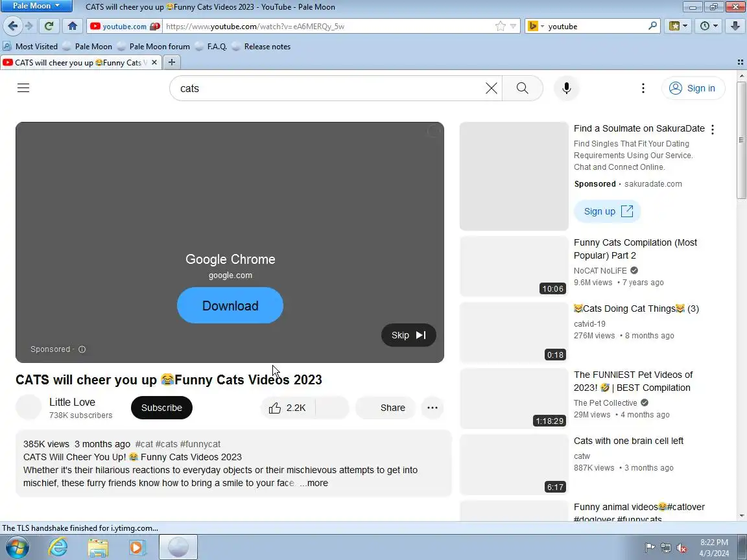The height and width of the screenshot is (560, 747).
Task: Open a new browser tab
Action: tap(172, 62)
